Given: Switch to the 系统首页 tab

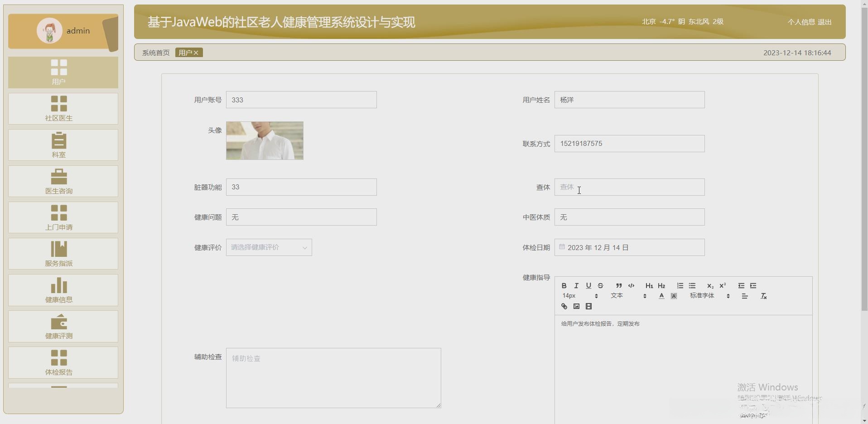Looking at the screenshot, I should click(155, 53).
